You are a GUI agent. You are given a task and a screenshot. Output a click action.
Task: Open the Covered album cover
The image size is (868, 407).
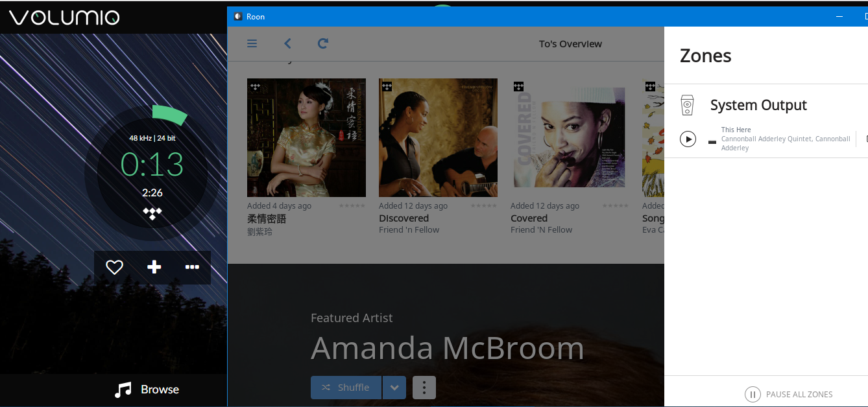570,137
